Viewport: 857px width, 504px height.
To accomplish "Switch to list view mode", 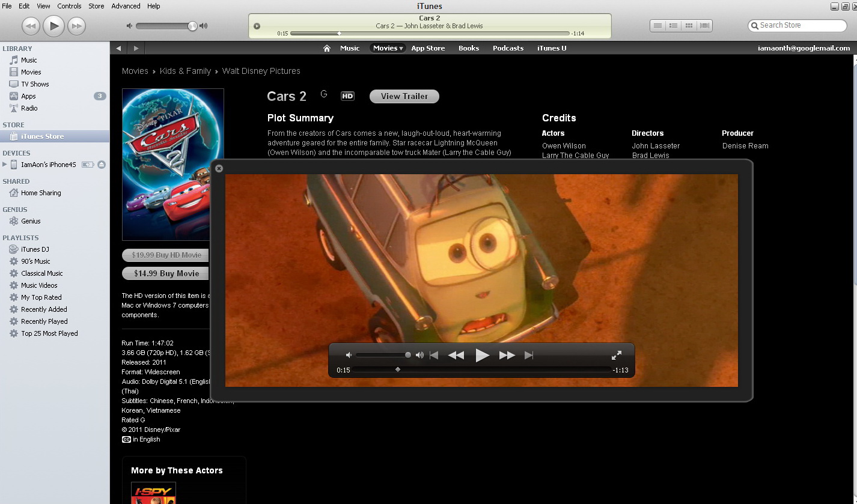I will [658, 26].
